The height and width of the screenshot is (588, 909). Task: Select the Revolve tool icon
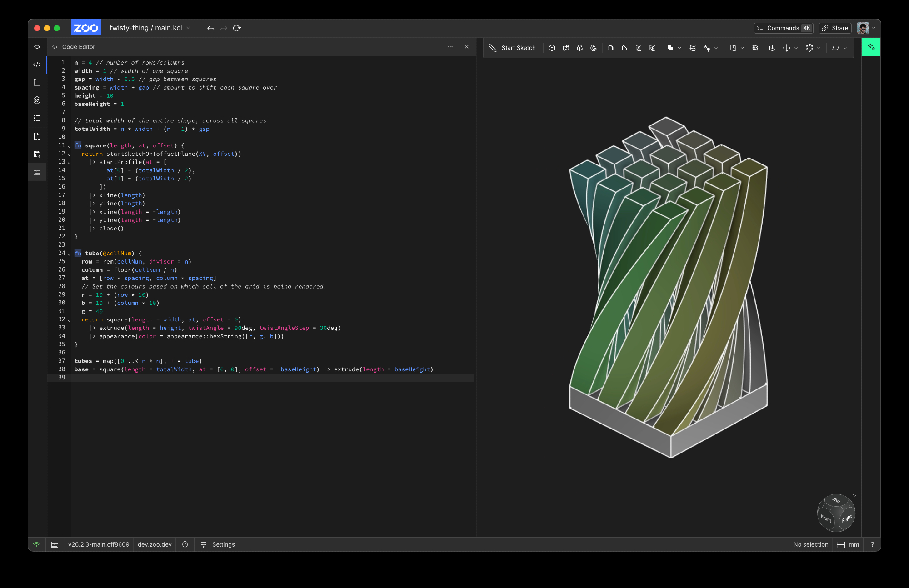pos(594,48)
